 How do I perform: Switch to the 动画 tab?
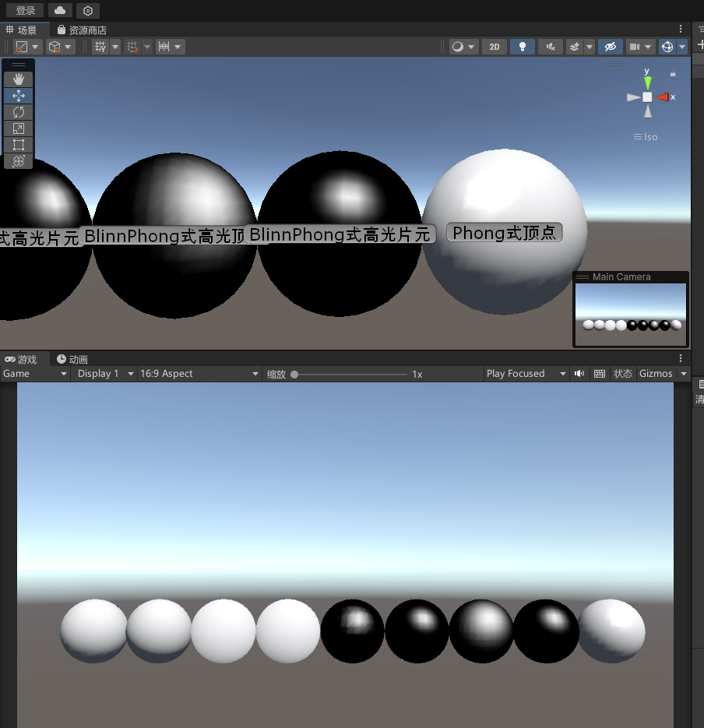coord(72,359)
